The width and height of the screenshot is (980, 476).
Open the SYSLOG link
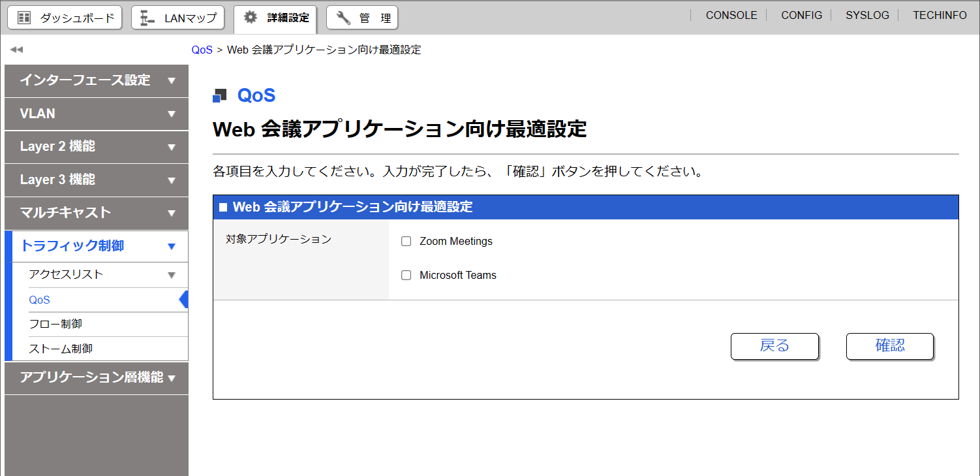867,15
